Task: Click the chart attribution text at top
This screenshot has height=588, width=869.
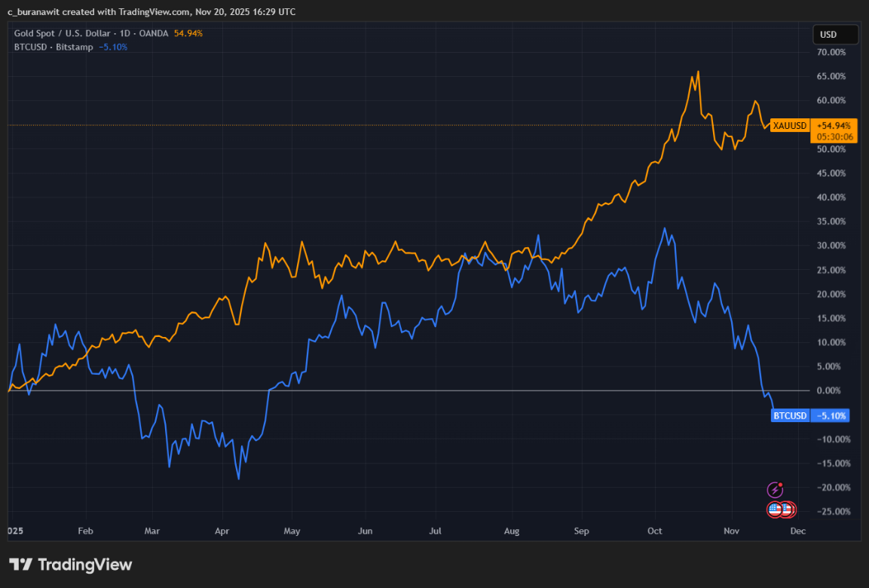Action: pyautogui.click(x=151, y=11)
